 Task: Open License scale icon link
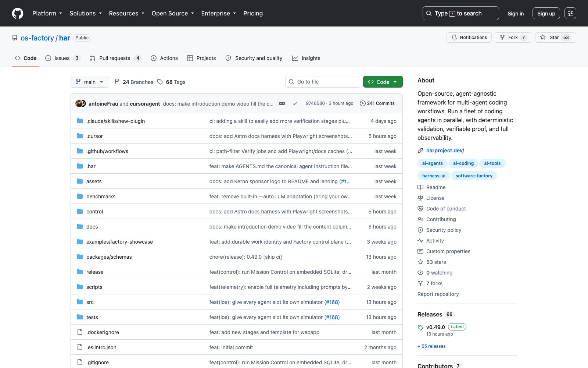[x=420, y=198]
